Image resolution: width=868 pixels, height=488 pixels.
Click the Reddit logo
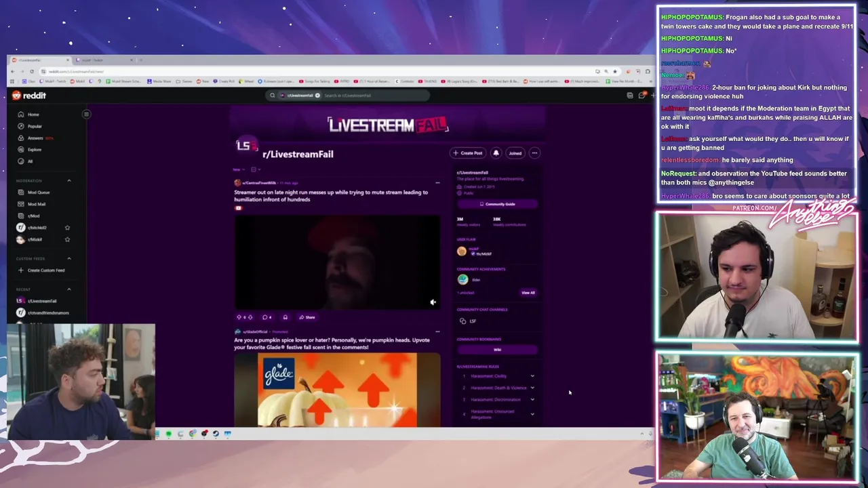tap(29, 96)
